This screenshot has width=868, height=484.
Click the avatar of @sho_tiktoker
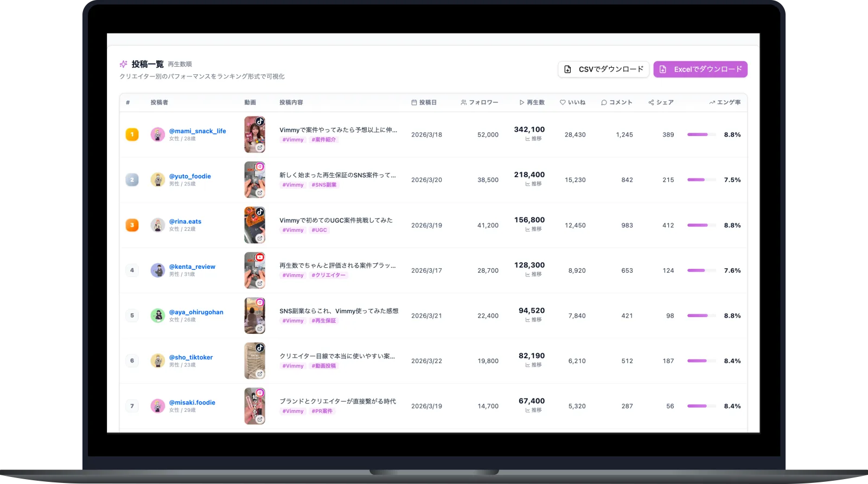[x=158, y=361]
